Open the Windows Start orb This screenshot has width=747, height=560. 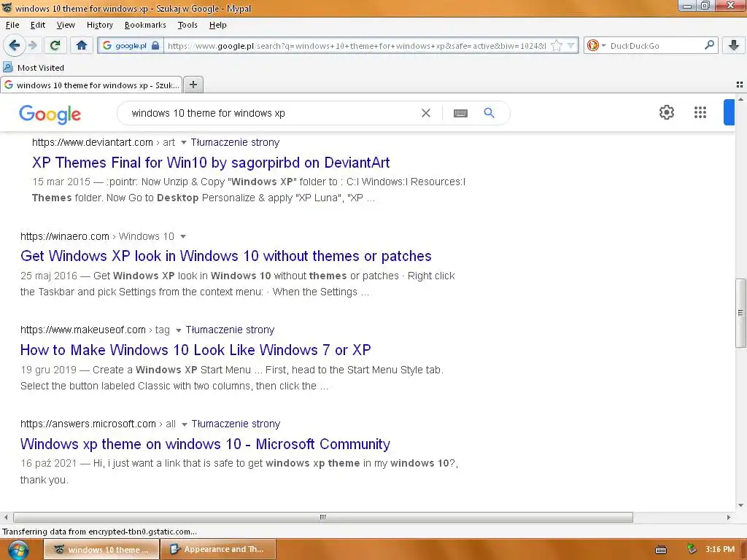pyautogui.click(x=18, y=550)
